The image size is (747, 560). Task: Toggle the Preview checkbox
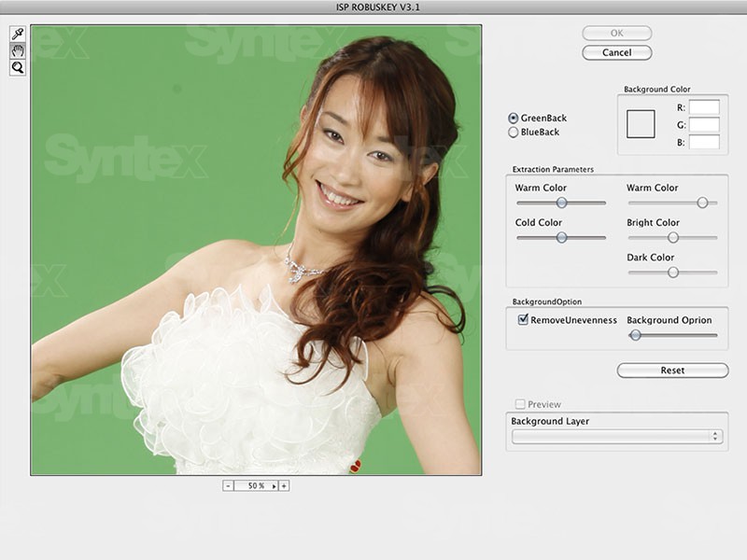pos(520,404)
